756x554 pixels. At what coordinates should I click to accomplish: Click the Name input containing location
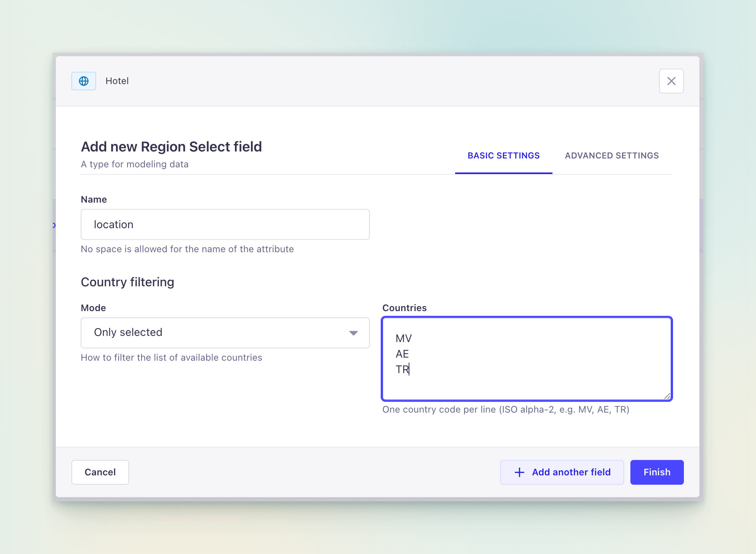pyautogui.click(x=225, y=224)
